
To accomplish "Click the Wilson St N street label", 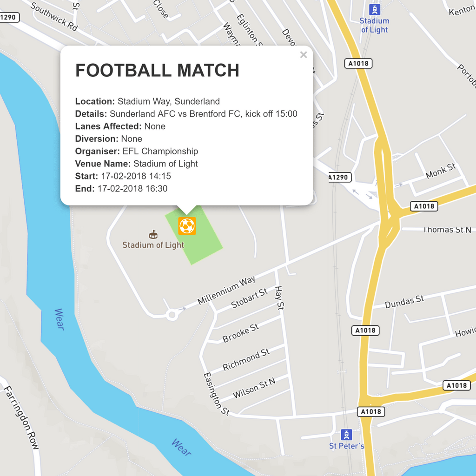I will tap(254, 388).
